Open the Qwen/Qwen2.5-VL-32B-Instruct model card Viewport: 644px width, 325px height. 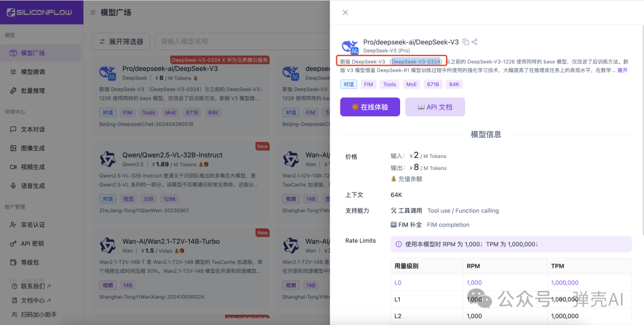point(181,181)
